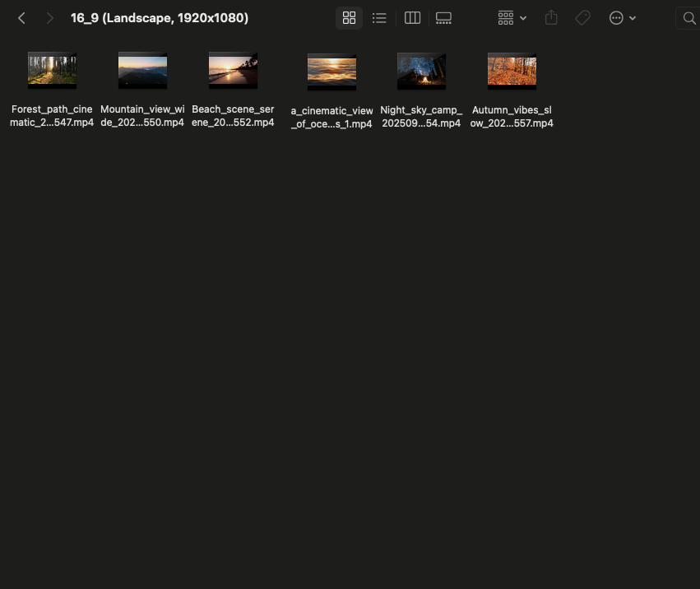The width and height of the screenshot is (700, 589).
Task: Click the Share icon in toolbar
Action: [x=551, y=18]
